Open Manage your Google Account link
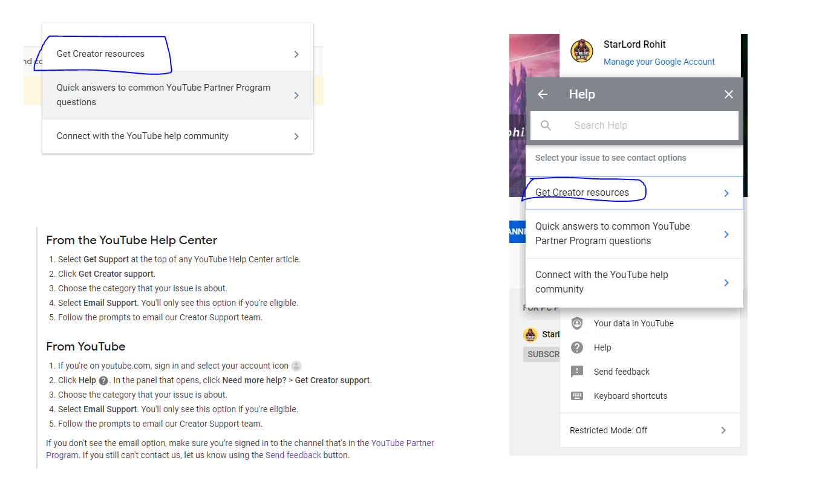The width and height of the screenshot is (822, 504). [x=659, y=62]
